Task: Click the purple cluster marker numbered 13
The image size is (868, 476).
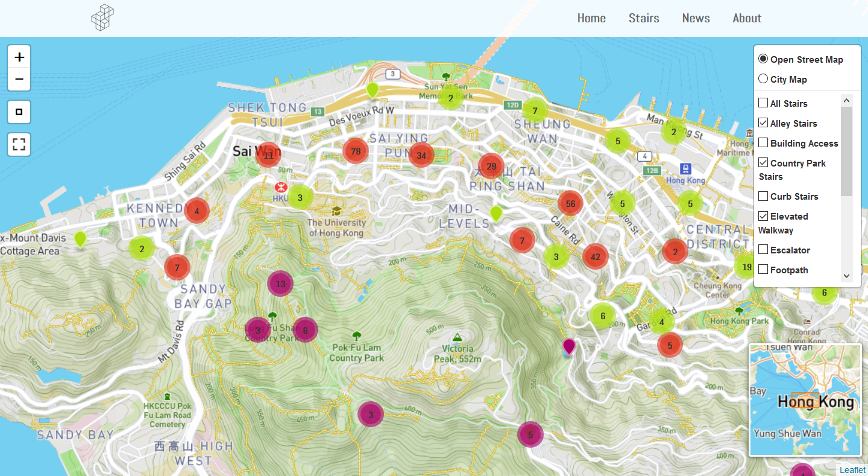Action: (x=280, y=284)
